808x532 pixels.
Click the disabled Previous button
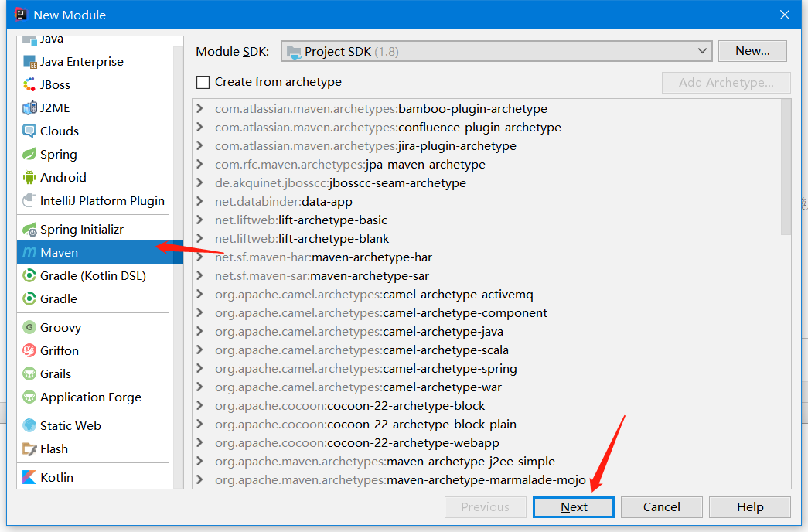click(486, 507)
